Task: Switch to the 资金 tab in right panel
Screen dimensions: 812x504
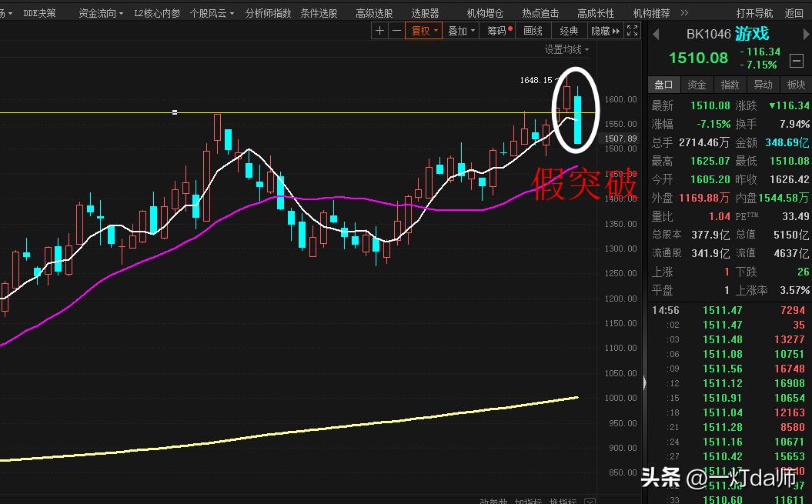Action: [697, 85]
